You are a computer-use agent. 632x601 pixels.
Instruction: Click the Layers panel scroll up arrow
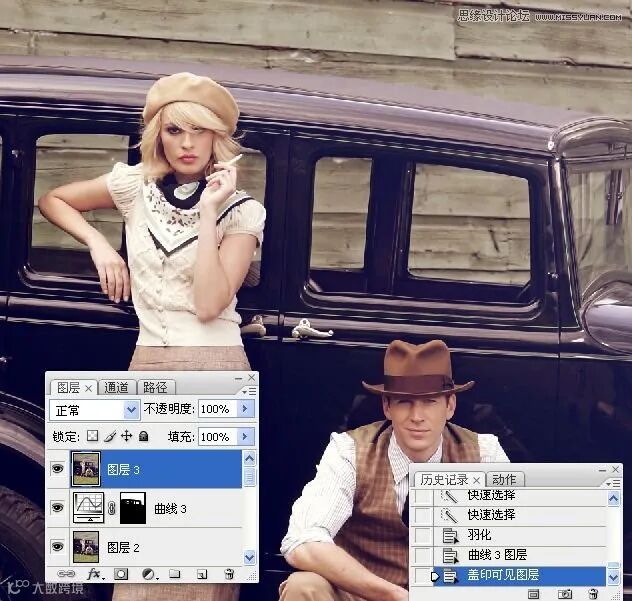[249, 458]
